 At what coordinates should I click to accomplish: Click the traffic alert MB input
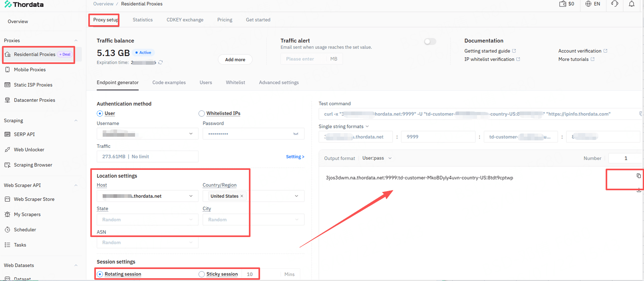312,59
